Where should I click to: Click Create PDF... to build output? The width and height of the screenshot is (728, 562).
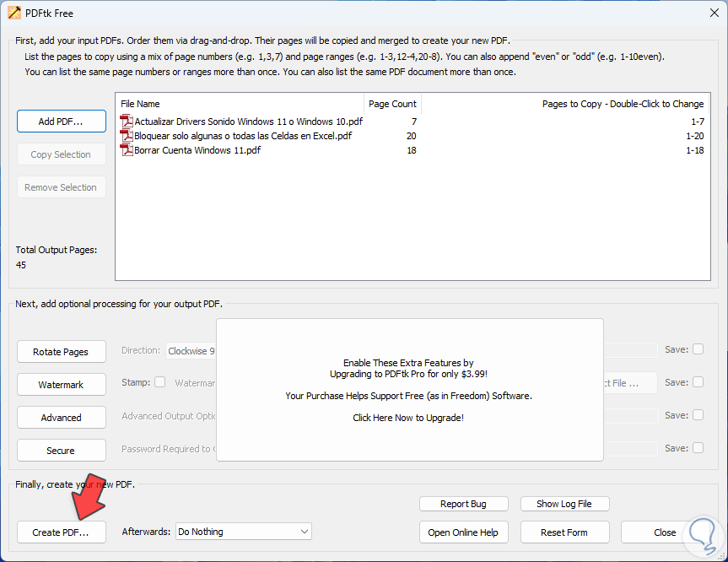pyautogui.click(x=62, y=532)
